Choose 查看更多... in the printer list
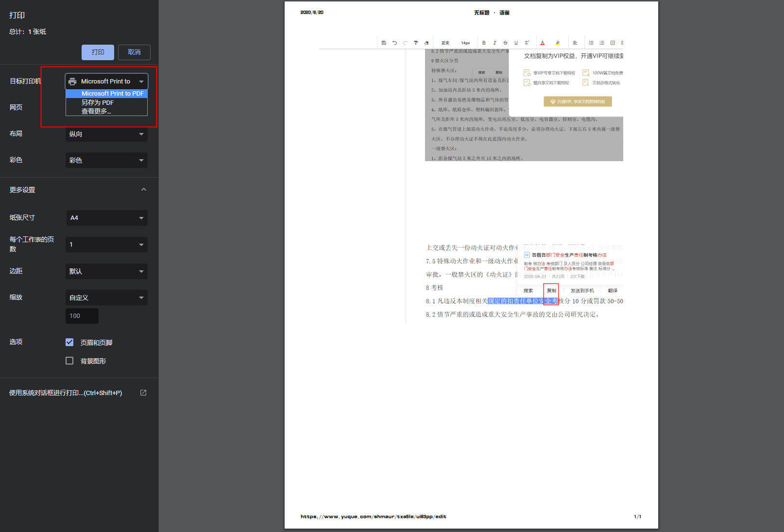Screen dimensions: 784x532 pyautogui.click(x=96, y=111)
